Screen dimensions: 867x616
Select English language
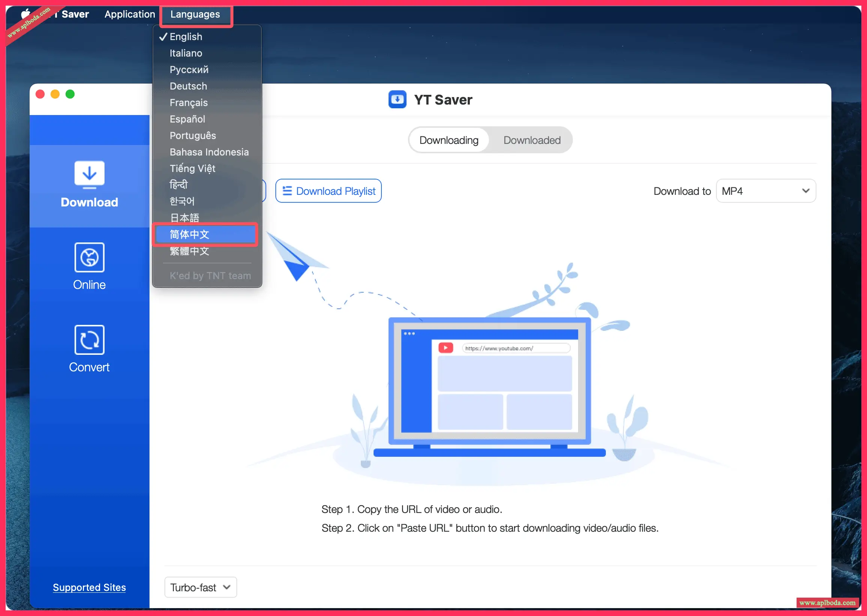click(x=207, y=37)
